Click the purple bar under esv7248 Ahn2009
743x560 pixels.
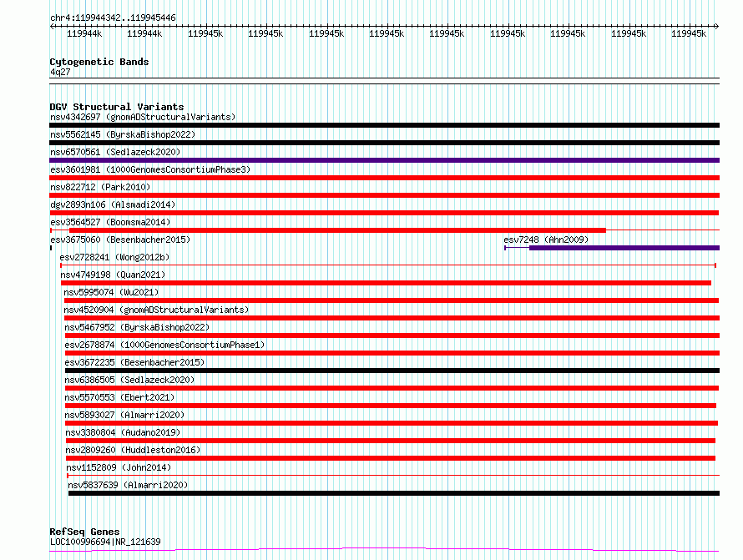(x=624, y=248)
